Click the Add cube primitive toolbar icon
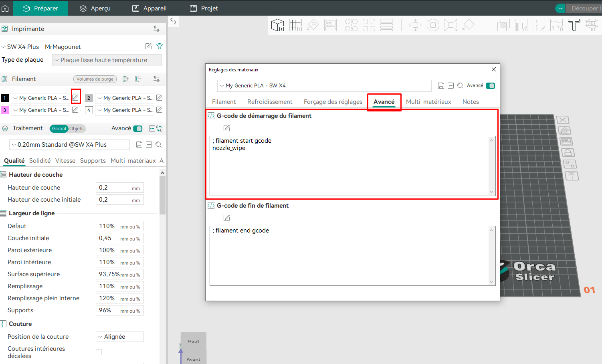 coord(277,25)
